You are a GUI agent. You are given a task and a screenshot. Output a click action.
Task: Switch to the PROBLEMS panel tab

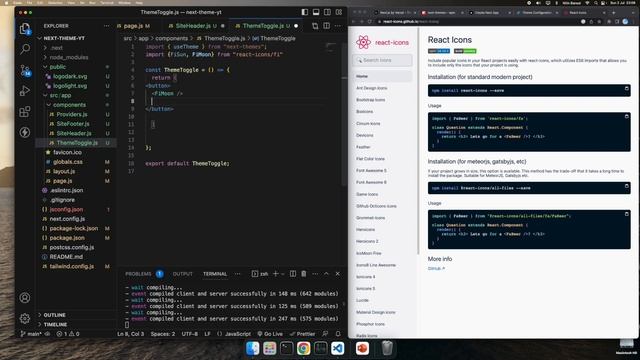coord(144,274)
